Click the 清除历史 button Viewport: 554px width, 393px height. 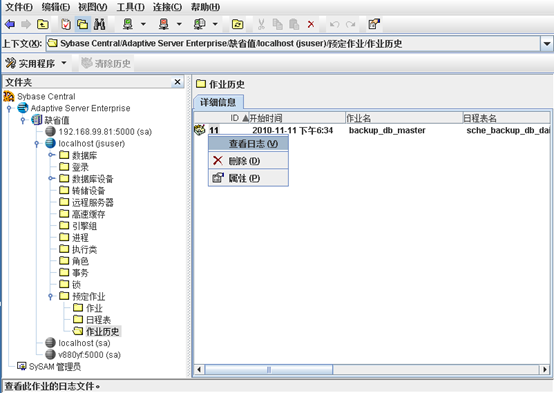[x=106, y=64]
